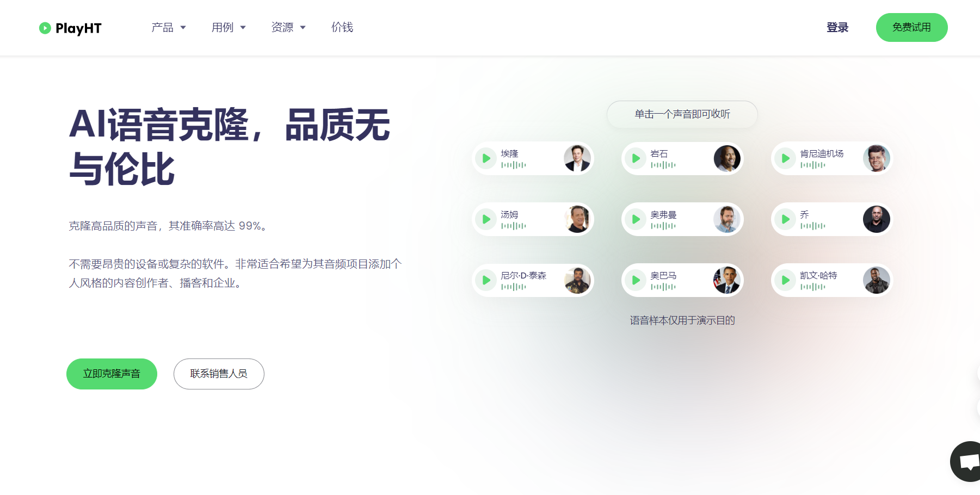Click the 岩石 avatar photo
980x495 pixels.
[x=727, y=158]
